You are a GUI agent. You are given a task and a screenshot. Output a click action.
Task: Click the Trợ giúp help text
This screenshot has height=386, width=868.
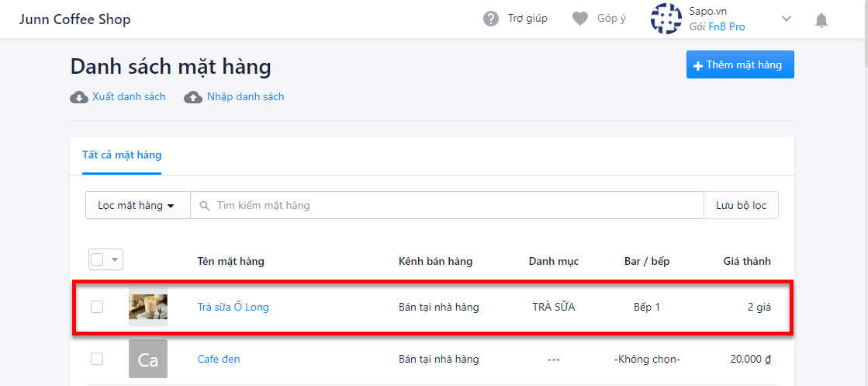tap(527, 19)
